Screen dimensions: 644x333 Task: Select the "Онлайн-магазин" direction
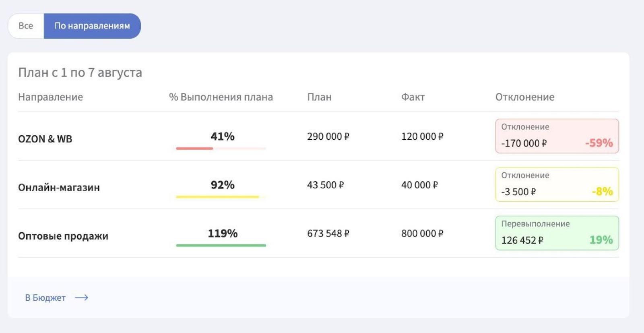pos(59,188)
